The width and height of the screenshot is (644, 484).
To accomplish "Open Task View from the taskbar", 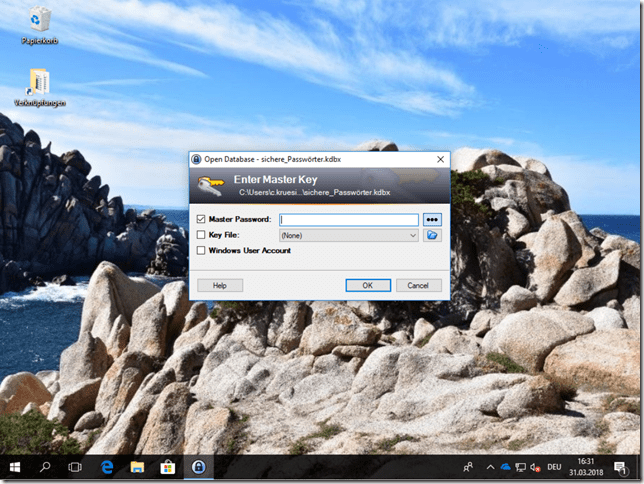I will coord(74,467).
